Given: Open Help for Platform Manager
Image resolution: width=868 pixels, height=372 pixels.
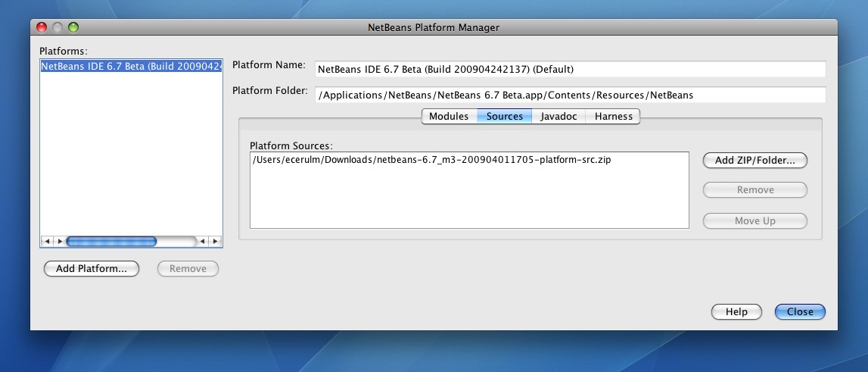Looking at the screenshot, I should point(736,312).
